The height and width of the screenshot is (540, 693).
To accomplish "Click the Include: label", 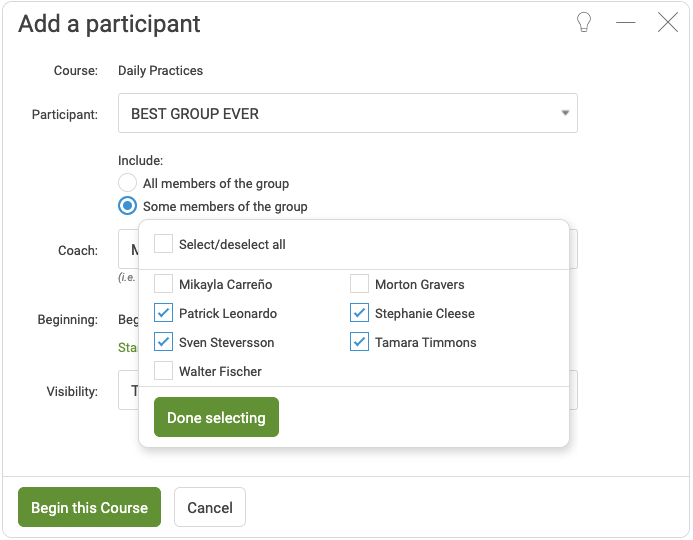I will click(x=141, y=160).
